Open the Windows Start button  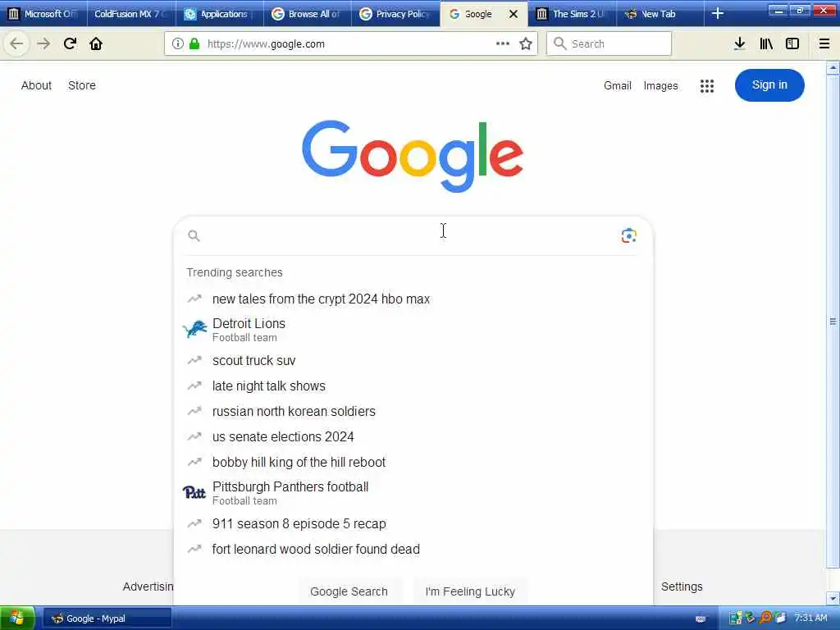point(17,619)
